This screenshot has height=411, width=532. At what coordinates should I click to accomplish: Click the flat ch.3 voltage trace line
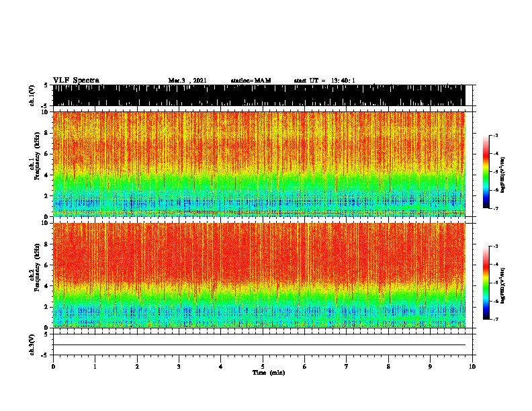[259, 345]
